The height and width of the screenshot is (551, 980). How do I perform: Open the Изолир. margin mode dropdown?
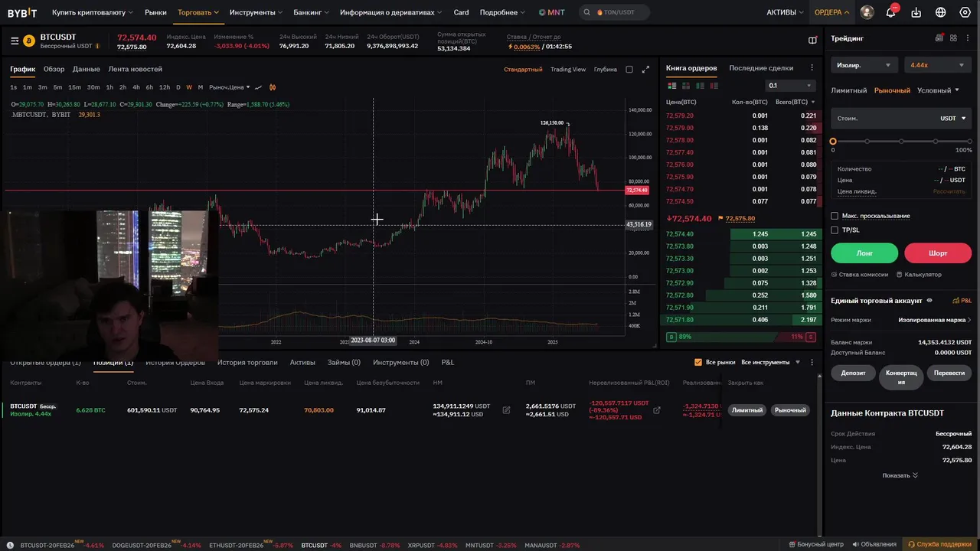coord(864,65)
